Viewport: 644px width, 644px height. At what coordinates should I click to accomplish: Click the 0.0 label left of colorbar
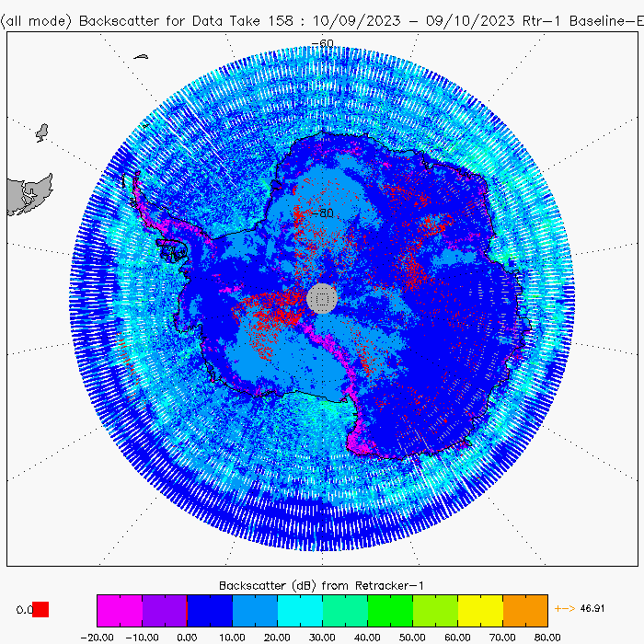(24, 610)
